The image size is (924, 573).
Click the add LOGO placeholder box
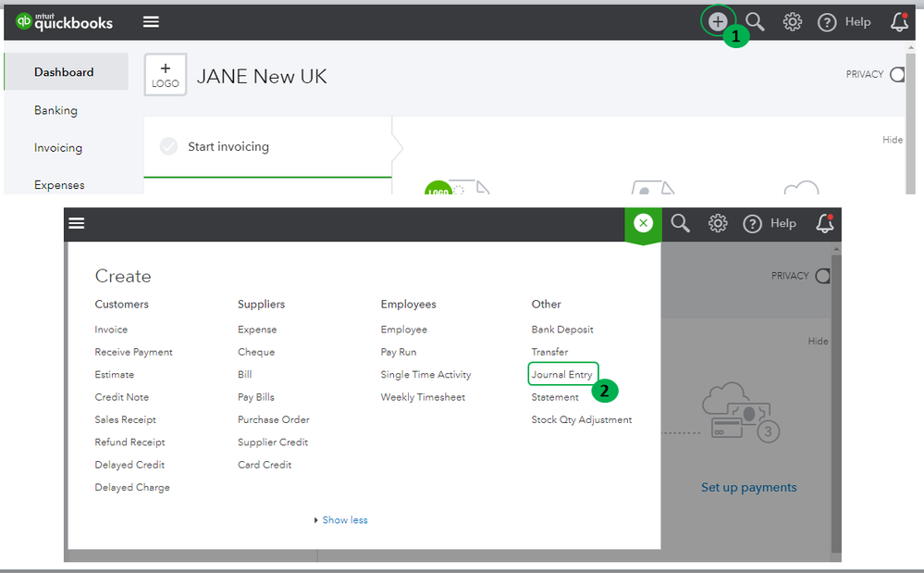166,75
